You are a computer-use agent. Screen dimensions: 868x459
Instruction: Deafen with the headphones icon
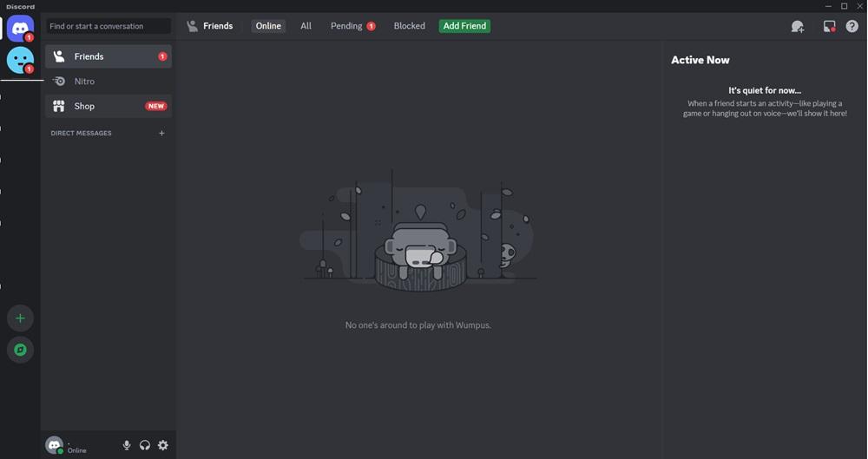point(145,445)
